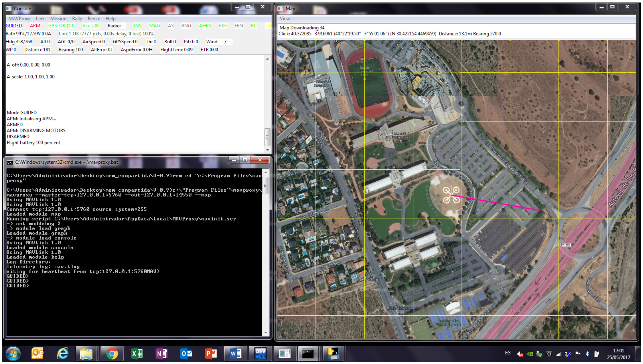Click the Windows Start orb
The image size is (643, 364).
coord(13,354)
